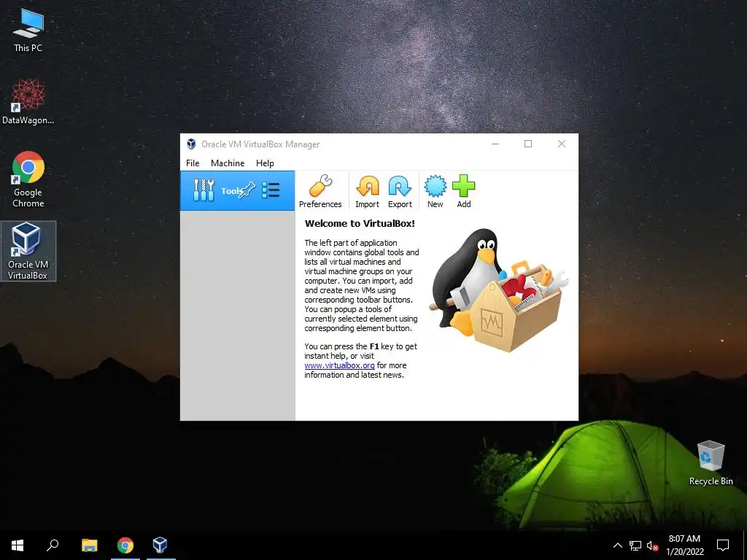Select the Tools entry in left pane

point(237,190)
